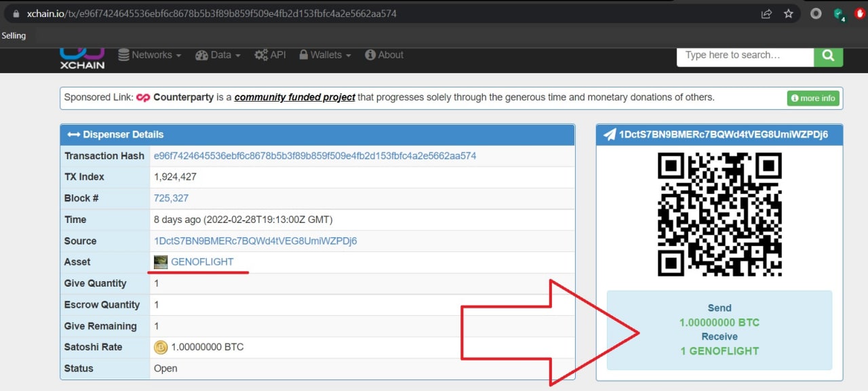Click the Satoshi Rate 1.00000000 BTC value

[208, 348]
